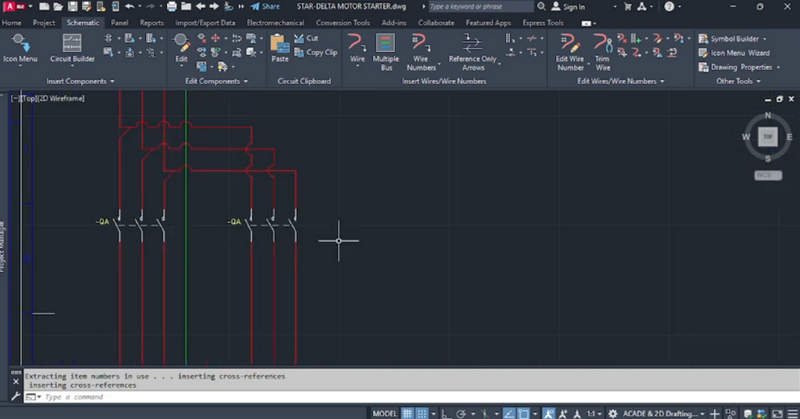Open the 2D Wireframe visual style menu

click(61, 98)
